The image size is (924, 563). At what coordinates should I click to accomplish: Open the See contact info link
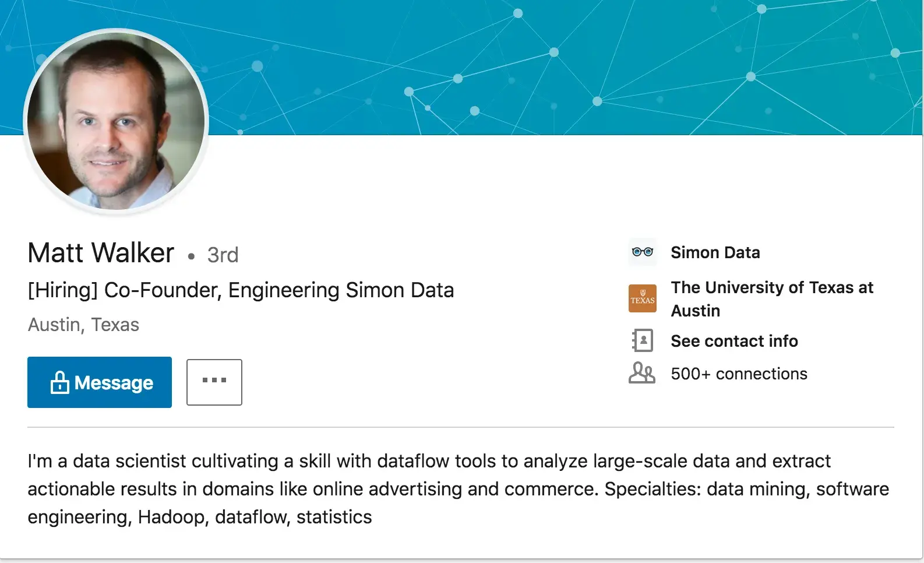(734, 341)
